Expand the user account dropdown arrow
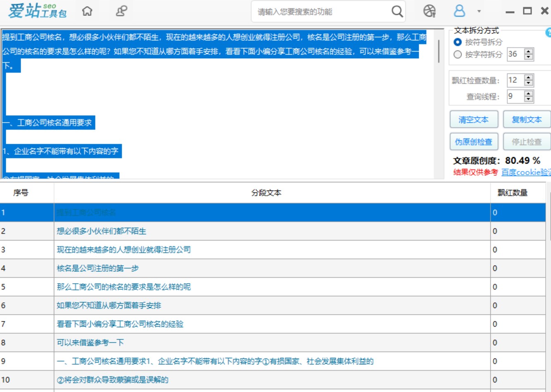The width and height of the screenshot is (551, 392). pyautogui.click(x=479, y=12)
